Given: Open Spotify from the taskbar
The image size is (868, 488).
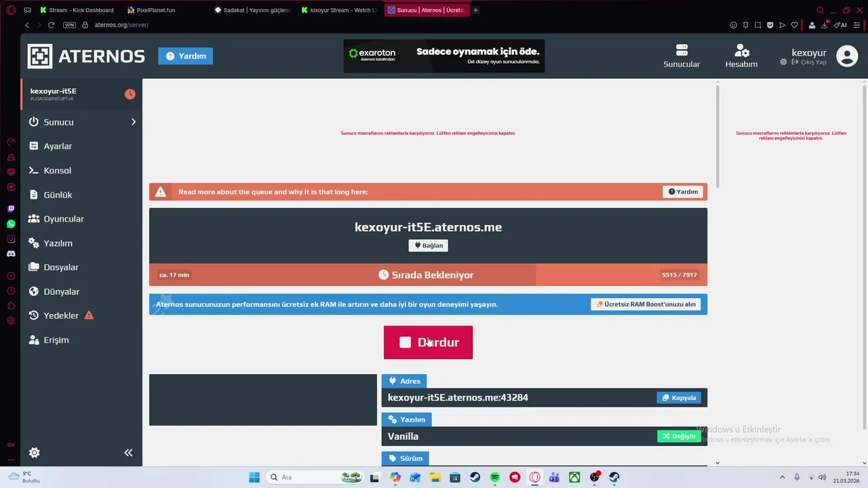Looking at the screenshot, I should click(495, 477).
